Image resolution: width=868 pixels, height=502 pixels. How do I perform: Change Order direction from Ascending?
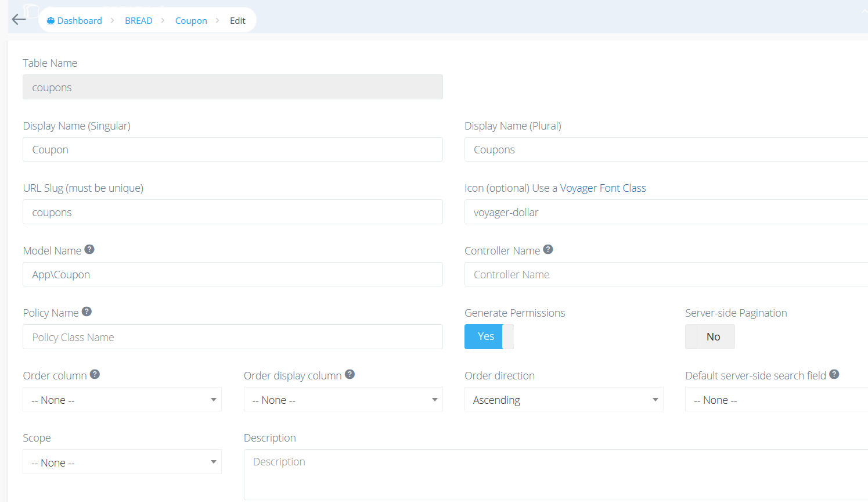coord(563,399)
